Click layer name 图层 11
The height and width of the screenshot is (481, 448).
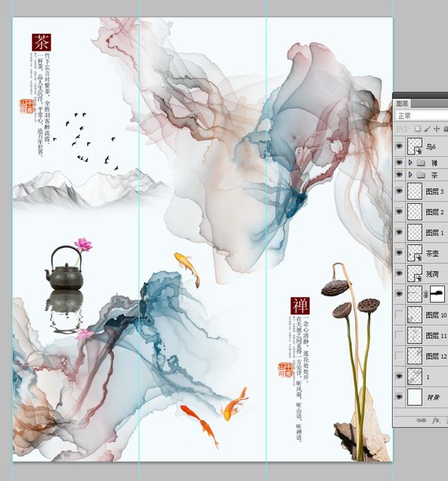[x=436, y=335]
